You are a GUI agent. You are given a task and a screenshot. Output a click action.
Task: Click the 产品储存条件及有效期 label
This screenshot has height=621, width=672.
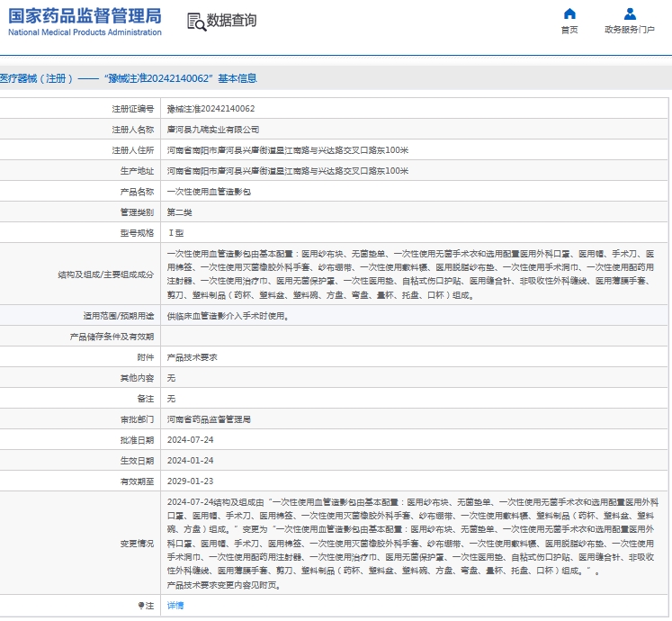click(x=112, y=337)
